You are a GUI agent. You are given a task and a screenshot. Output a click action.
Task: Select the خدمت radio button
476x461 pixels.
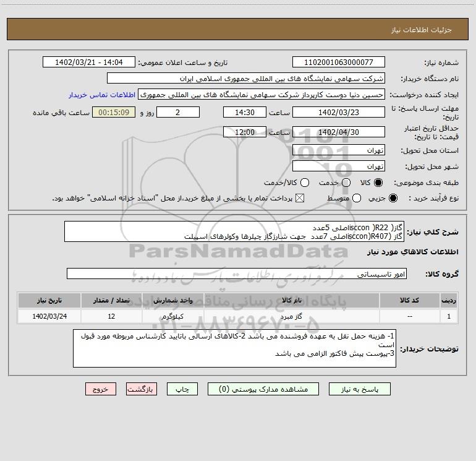[x=346, y=183]
